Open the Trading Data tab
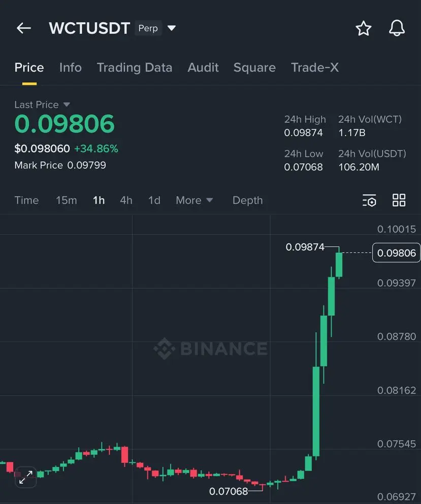The height and width of the screenshot is (504, 421). click(135, 68)
